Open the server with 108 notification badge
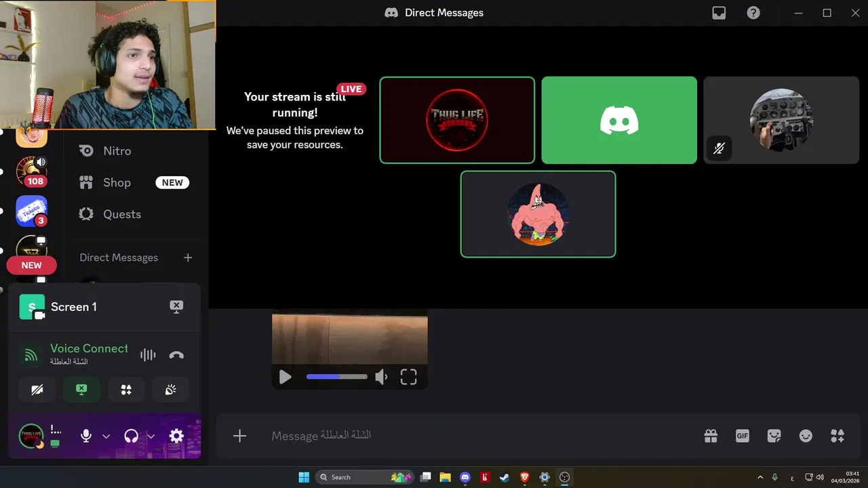 pyautogui.click(x=32, y=171)
